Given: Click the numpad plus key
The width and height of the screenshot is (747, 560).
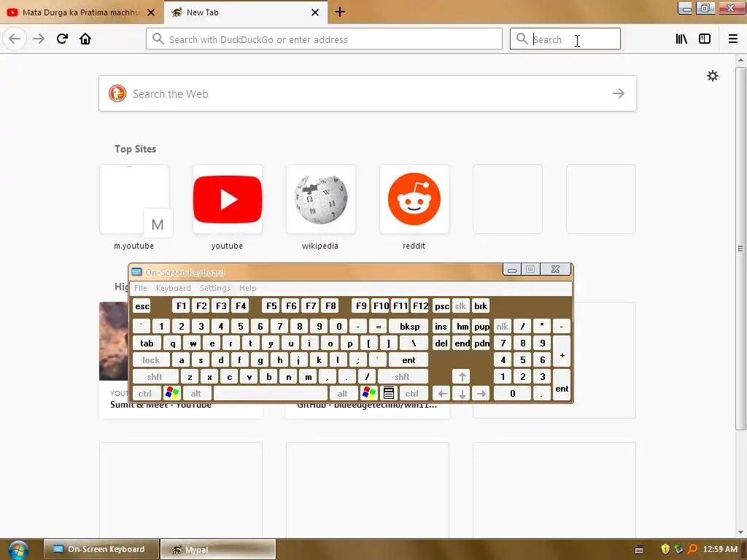Looking at the screenshot, I should click(562, 351).
